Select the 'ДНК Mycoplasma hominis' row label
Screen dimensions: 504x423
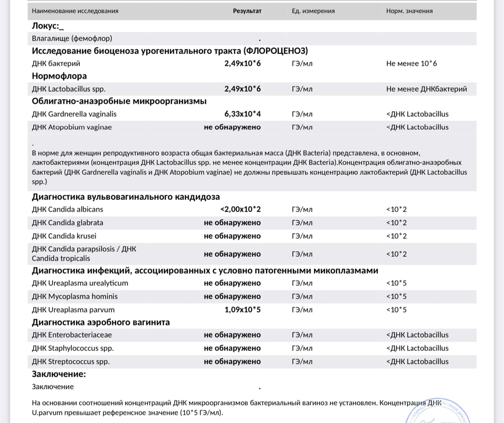point(72,296)
